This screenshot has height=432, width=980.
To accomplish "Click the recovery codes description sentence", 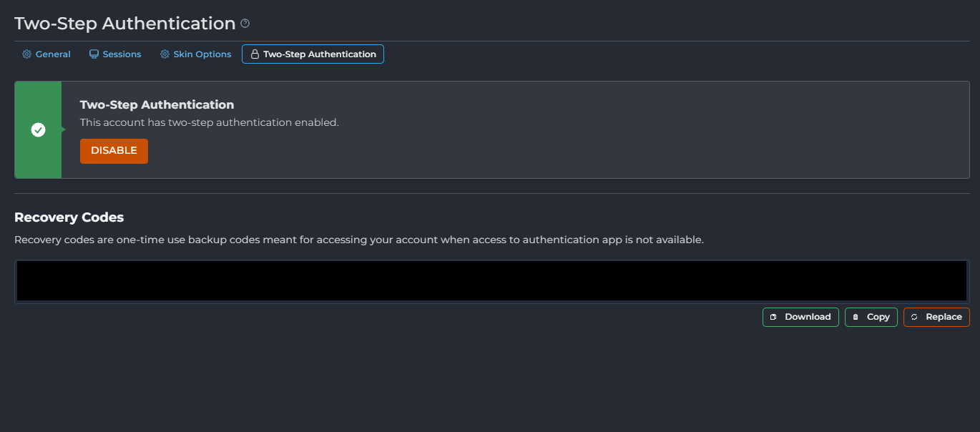I will [x=359, y=240].
